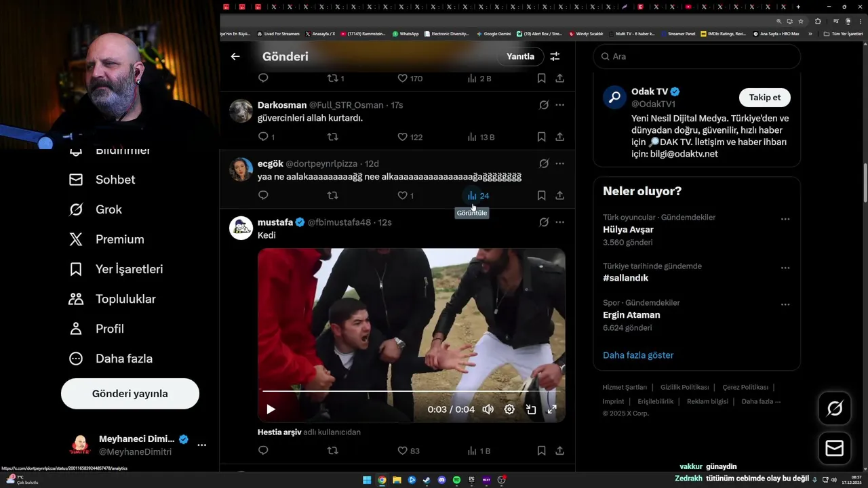
Task: Open more options for Hülya Avşar trend
Action: (x=785, y=219)
